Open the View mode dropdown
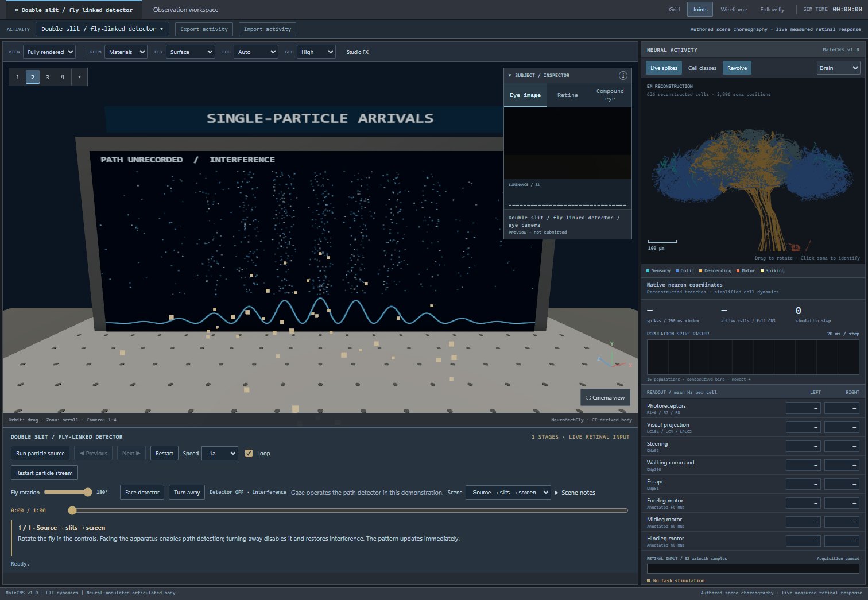This screenshot has width=868, height=600. tap(49, 52)
